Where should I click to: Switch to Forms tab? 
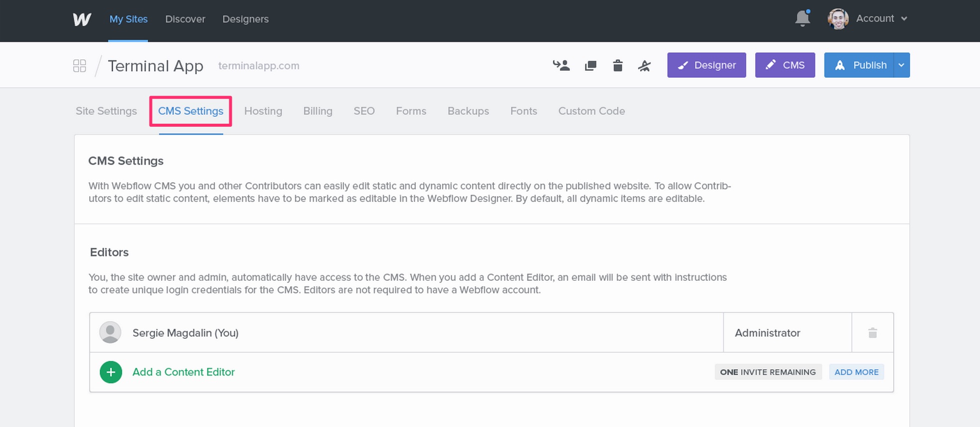pyautogui.click(x=411, y=111)
